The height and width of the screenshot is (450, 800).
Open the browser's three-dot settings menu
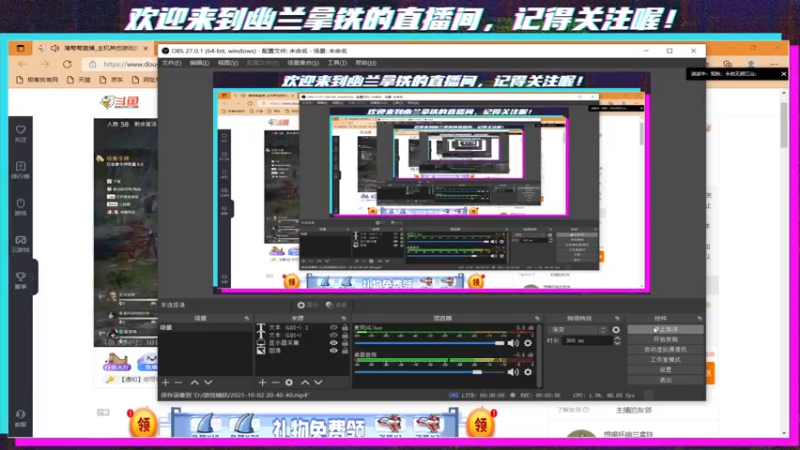pyautogui.click(x=774, y=64)
